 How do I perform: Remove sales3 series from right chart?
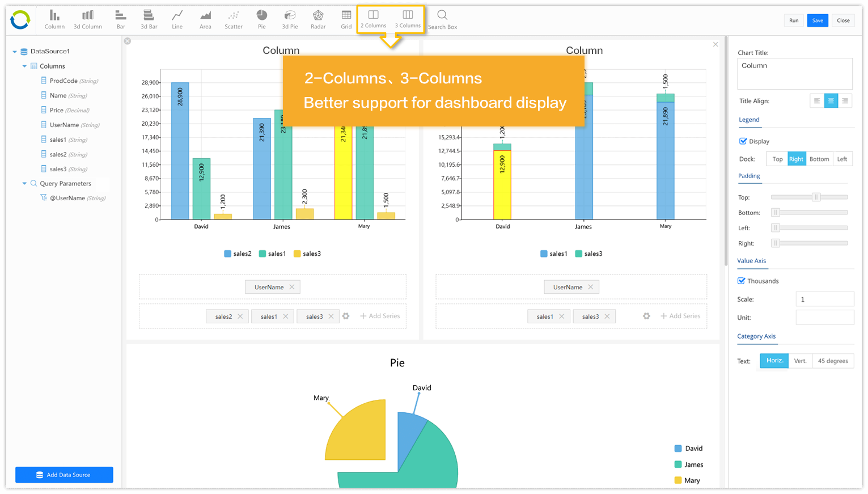click(x=607, y=316)
